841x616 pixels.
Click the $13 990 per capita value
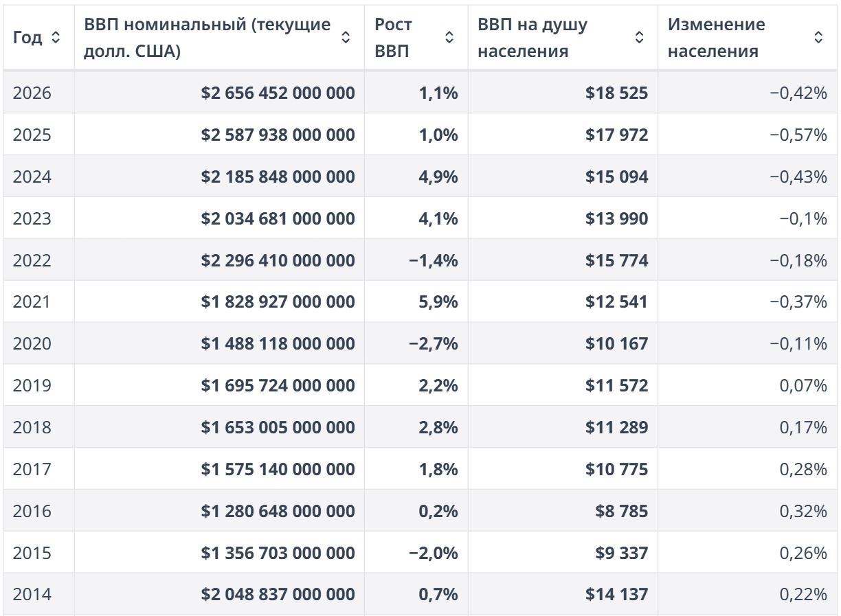coord(616,218)
